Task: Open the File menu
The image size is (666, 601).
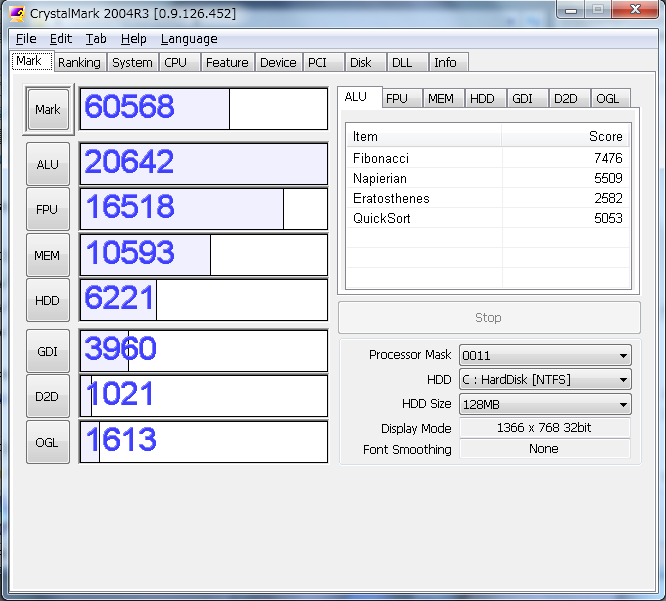Action: (x=26, y=39)
